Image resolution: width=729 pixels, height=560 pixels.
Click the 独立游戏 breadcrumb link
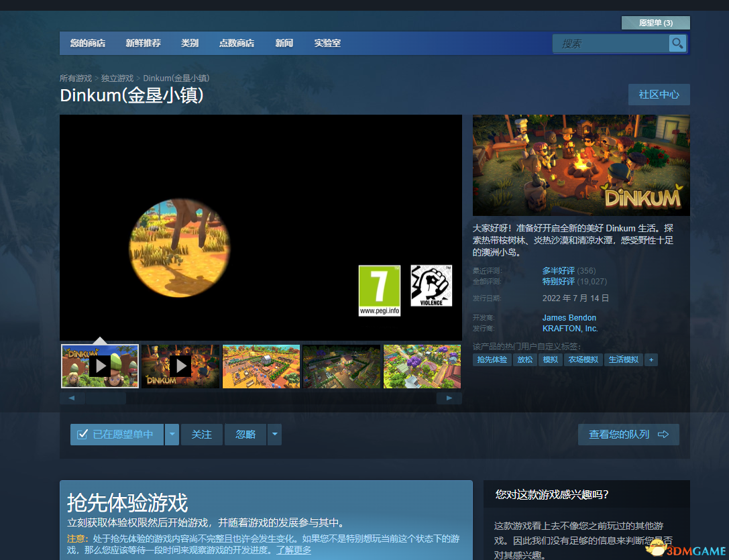117,78
